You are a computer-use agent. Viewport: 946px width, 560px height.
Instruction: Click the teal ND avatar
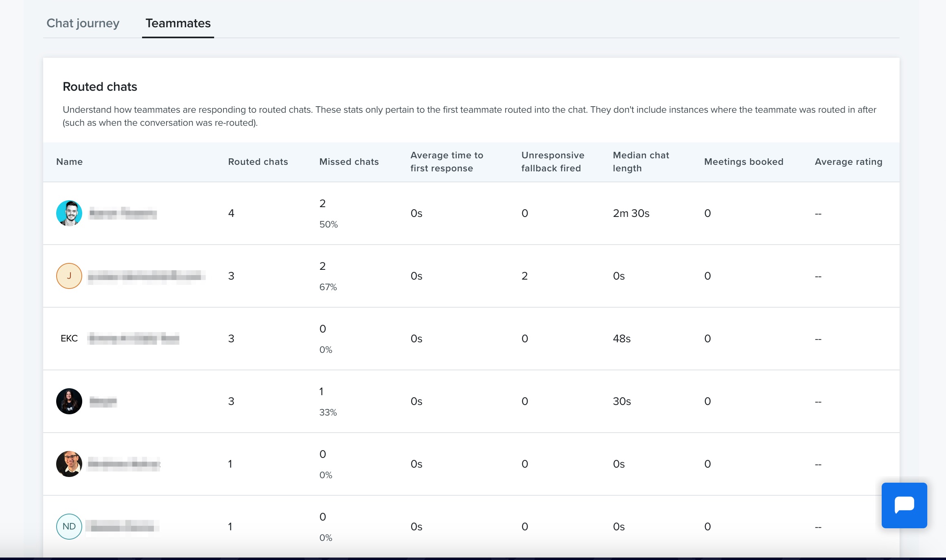(69, 527)
